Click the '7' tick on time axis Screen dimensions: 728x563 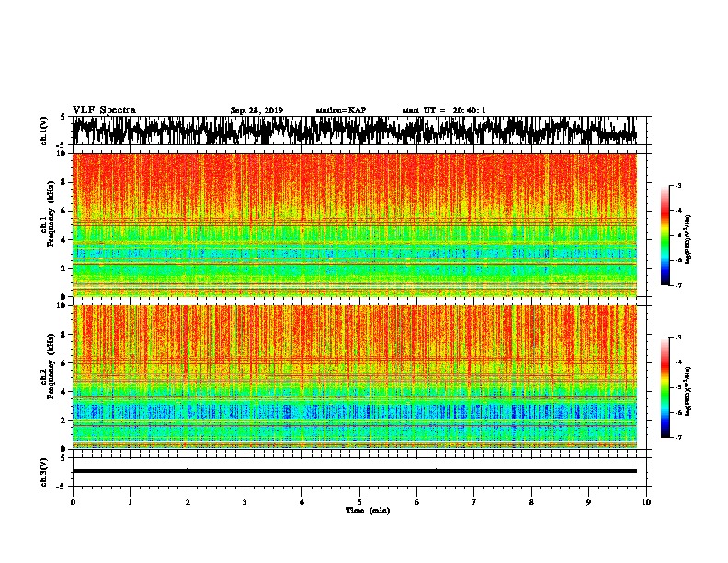474,502
